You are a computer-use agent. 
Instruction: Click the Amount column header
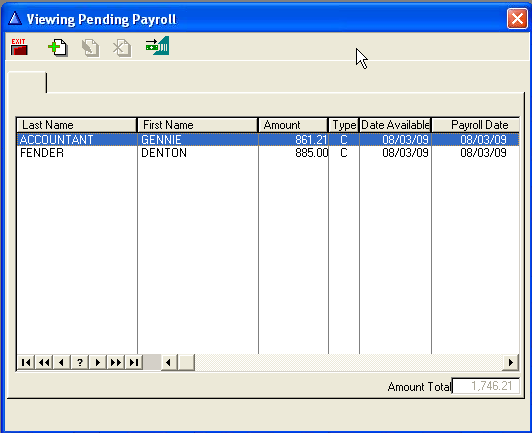point(293,125)
